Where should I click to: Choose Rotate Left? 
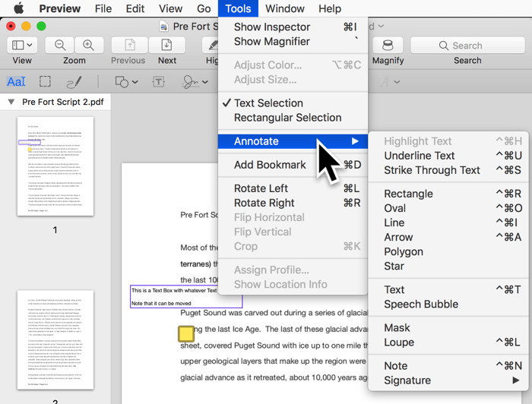point(293,188)
